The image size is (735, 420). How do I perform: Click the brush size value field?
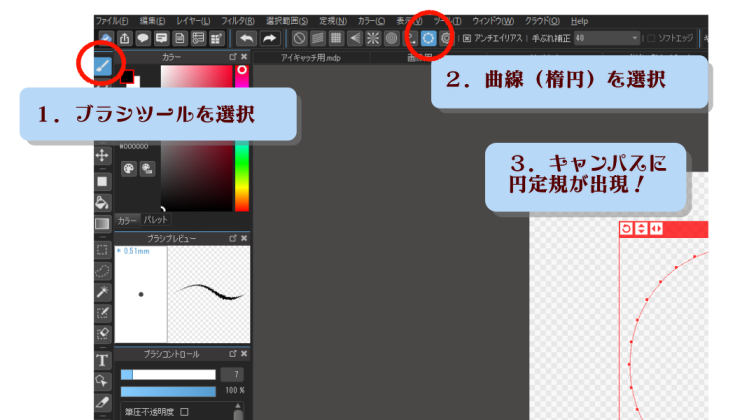pos(232,375)
